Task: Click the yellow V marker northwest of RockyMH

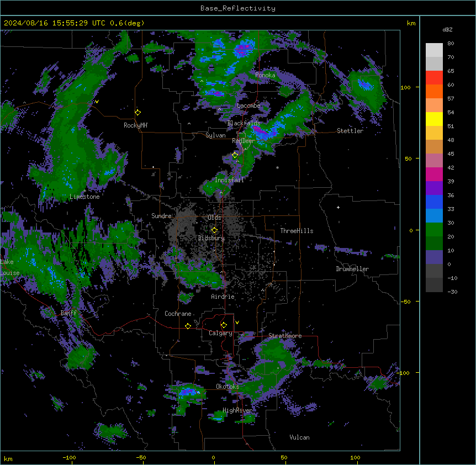Action: 97,102
